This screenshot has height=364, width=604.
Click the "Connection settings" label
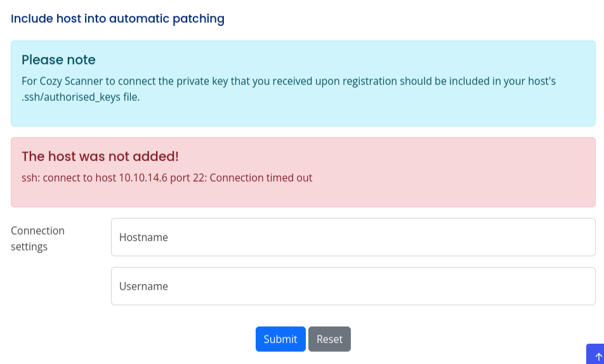pyautogui.click(x=37, y=238)
